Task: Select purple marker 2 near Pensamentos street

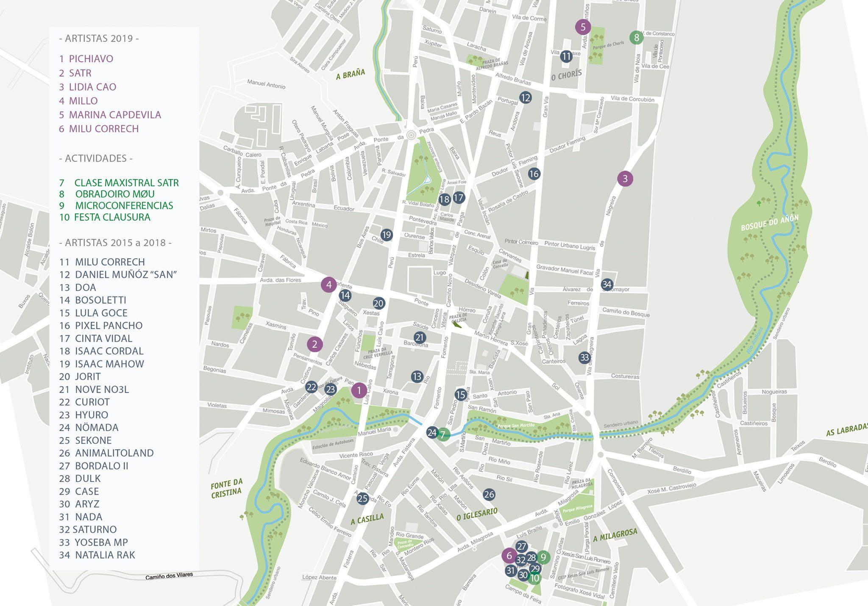Action: click(x=314, y=344)
